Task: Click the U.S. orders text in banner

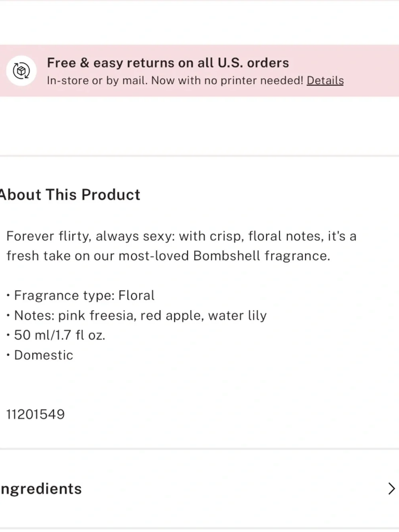Action: (x=253, y=63)
